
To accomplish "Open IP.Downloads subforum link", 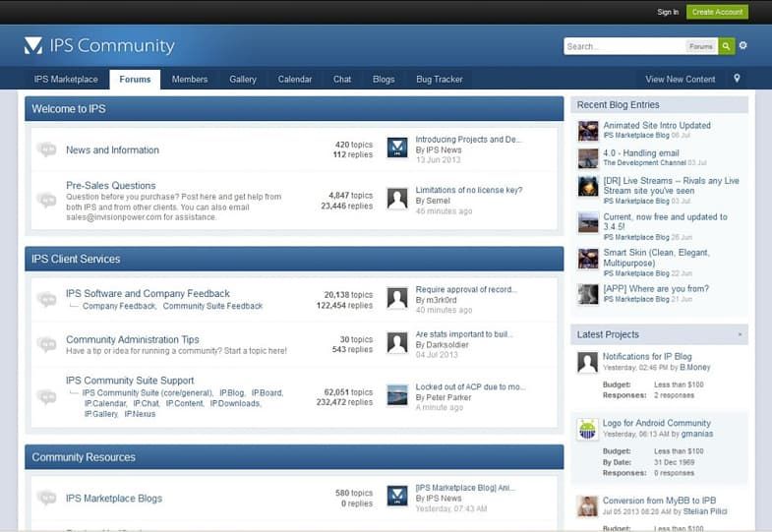I will pyautogui.click(x=235, y=403).
